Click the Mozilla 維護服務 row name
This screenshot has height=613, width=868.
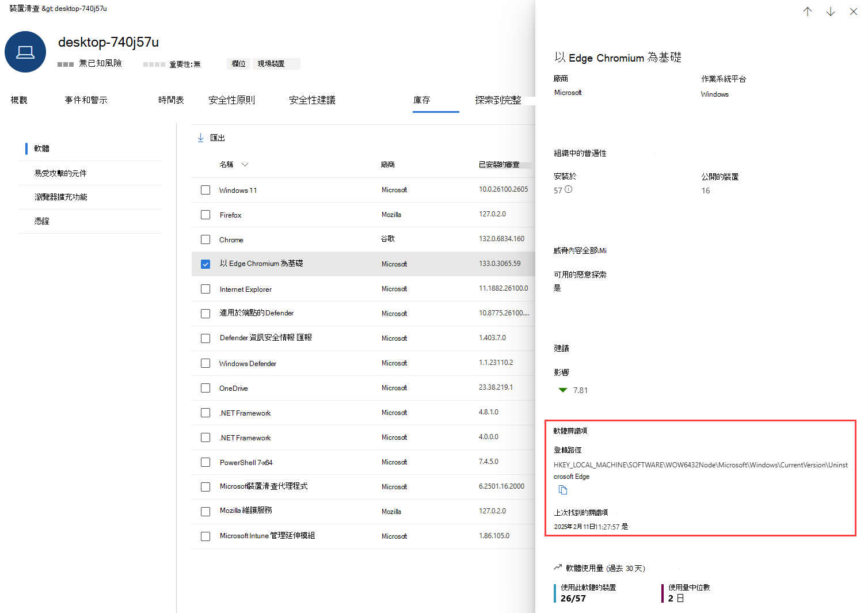246,511
